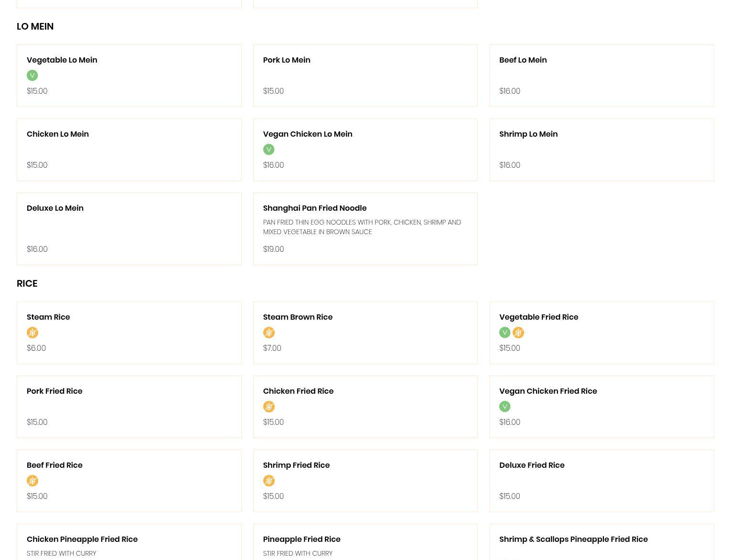
Task: Click gluten-free icon under Beef Fried Rice
Action: click(32, 481)
